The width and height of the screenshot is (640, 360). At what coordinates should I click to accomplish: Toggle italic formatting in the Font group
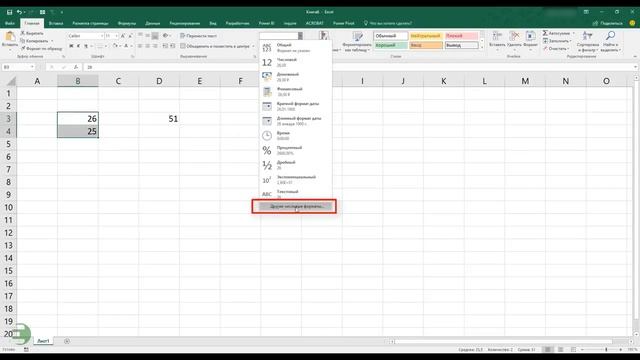pyautogui.click(x=78, y=46)
